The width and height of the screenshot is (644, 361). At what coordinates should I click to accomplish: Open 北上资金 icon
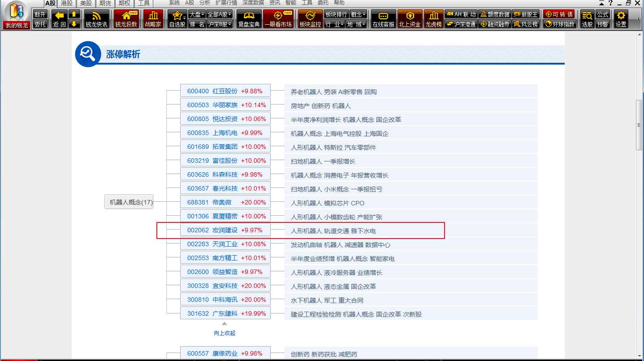410,19
